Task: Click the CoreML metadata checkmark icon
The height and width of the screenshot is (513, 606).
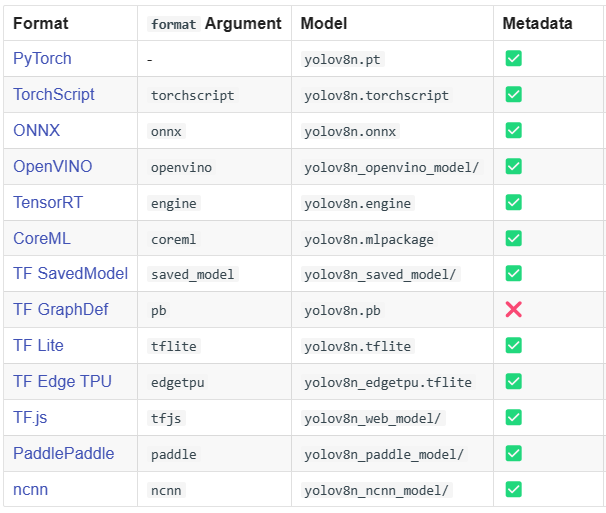Action: pos(513,239)
